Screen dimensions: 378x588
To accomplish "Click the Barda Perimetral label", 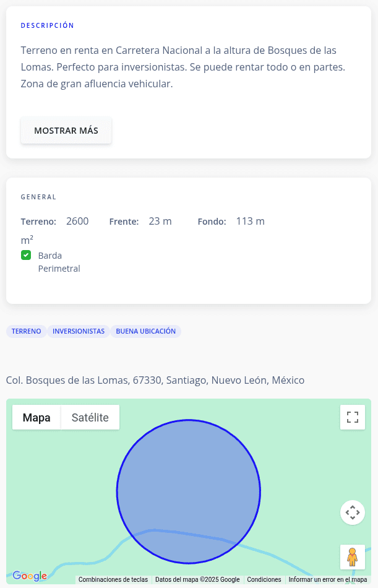I will coord(59,262).
